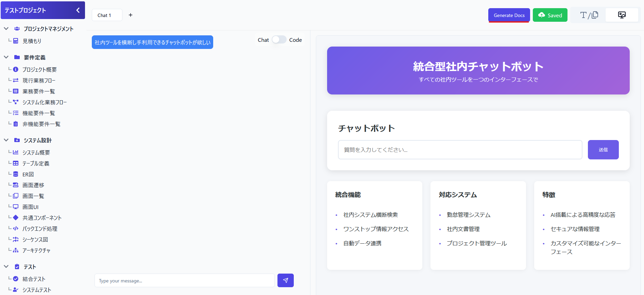
Task: Click the 対応システム card heading
Action: pos(458,195)
